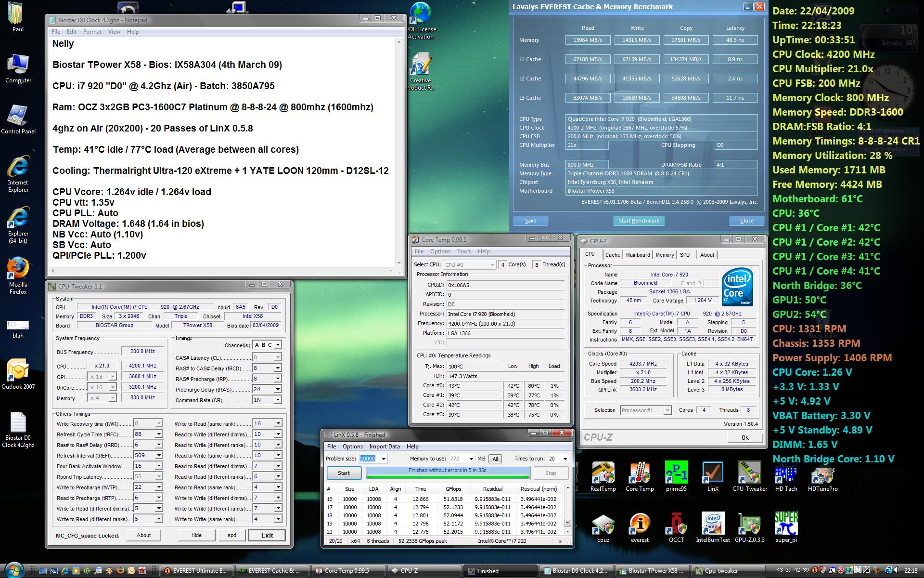Open the RealTemp desktop icon

[603, 474]
